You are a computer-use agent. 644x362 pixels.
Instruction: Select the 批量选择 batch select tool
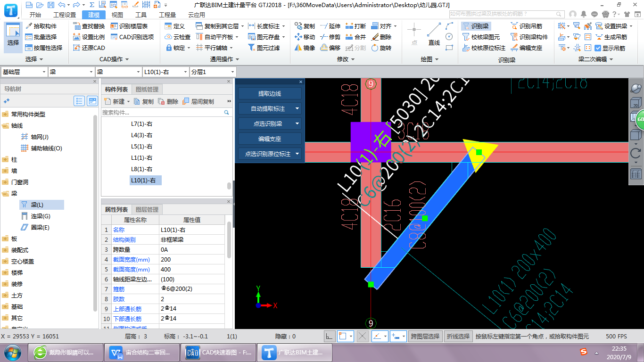pos(41,37)
